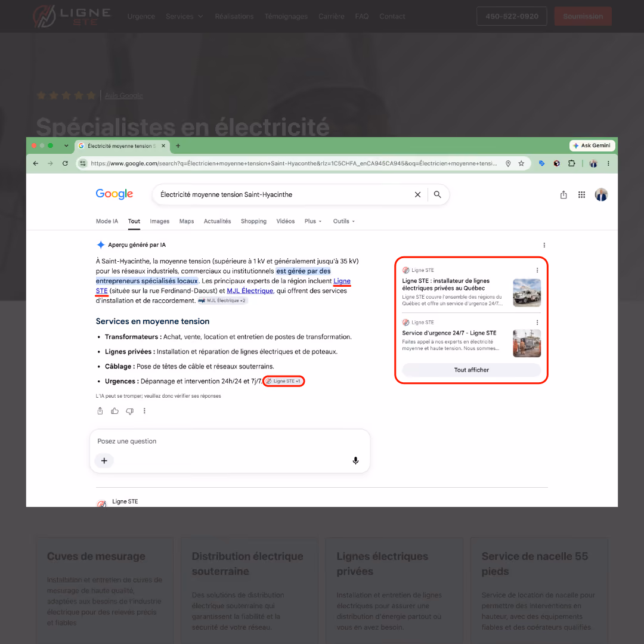Click the magnifier search icon
This screenshot has height=644, width=644.
tap(438, 194)
